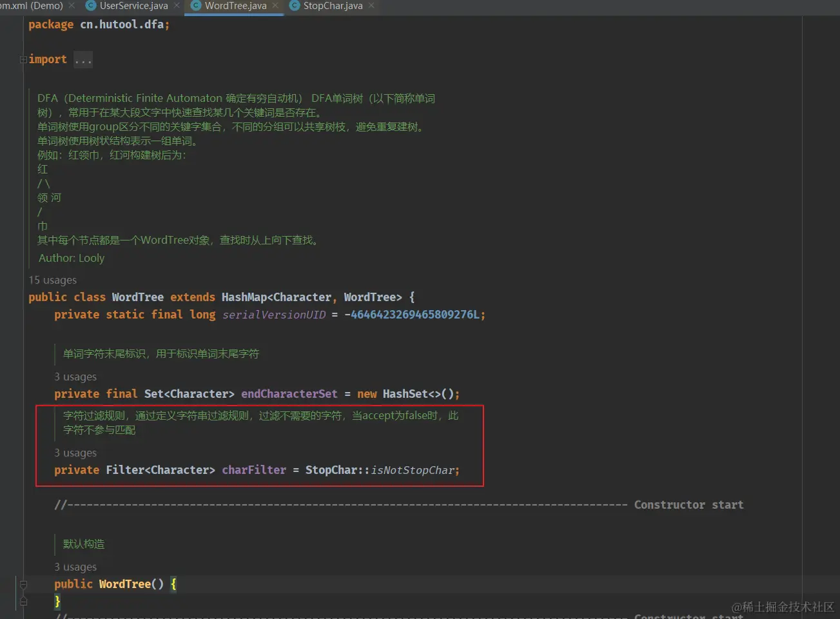
Task: Click the 'Author: Looly' doc line
Action: [72, 258]
